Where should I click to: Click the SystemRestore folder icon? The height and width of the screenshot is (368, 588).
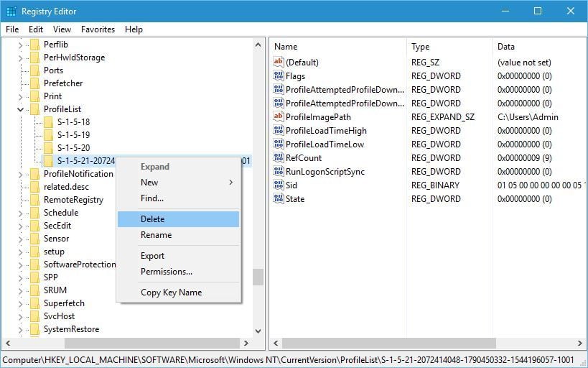tap(35, 329)
